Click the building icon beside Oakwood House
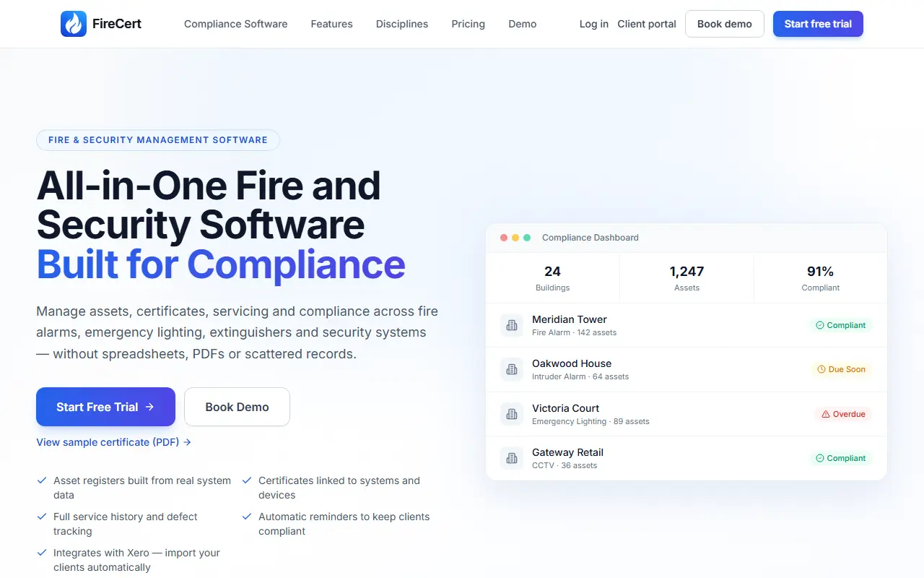The height and width of the screenshot is (578, 924). 512,369
